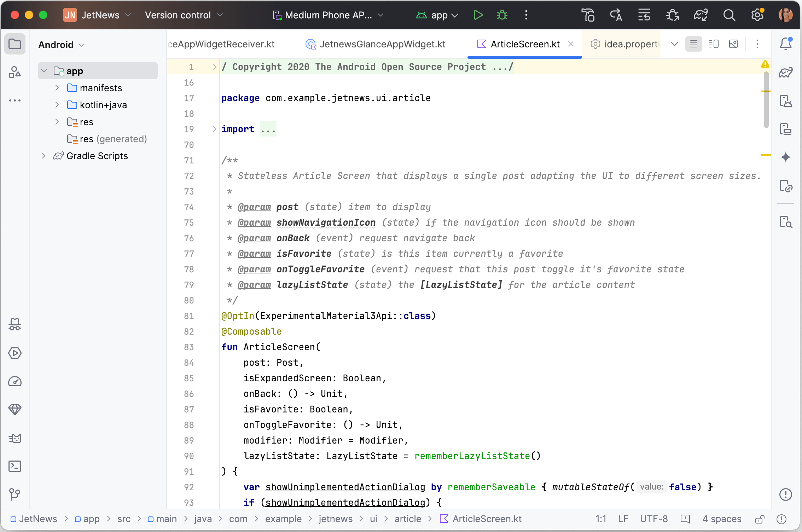Switch to JetnewsGlanceAppWidget.kt tab
The image size is (802, 532).
click(376, 44)
